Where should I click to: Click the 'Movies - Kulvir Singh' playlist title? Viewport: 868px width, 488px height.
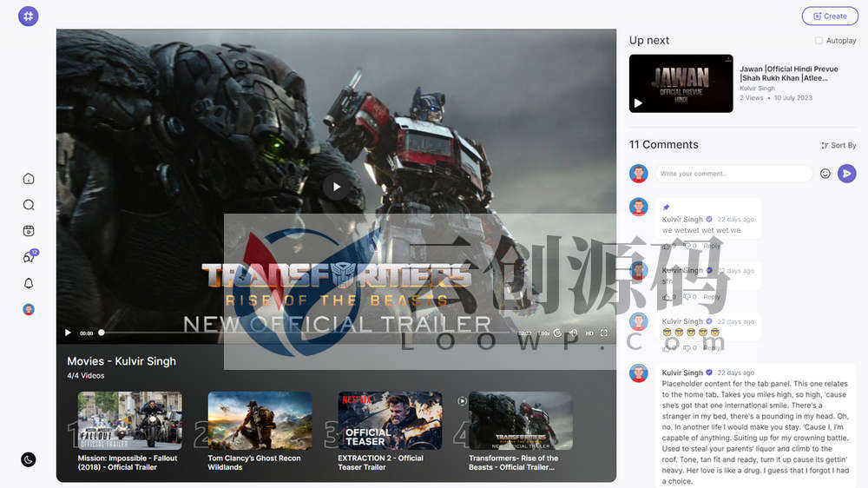(x=122, y=361)
